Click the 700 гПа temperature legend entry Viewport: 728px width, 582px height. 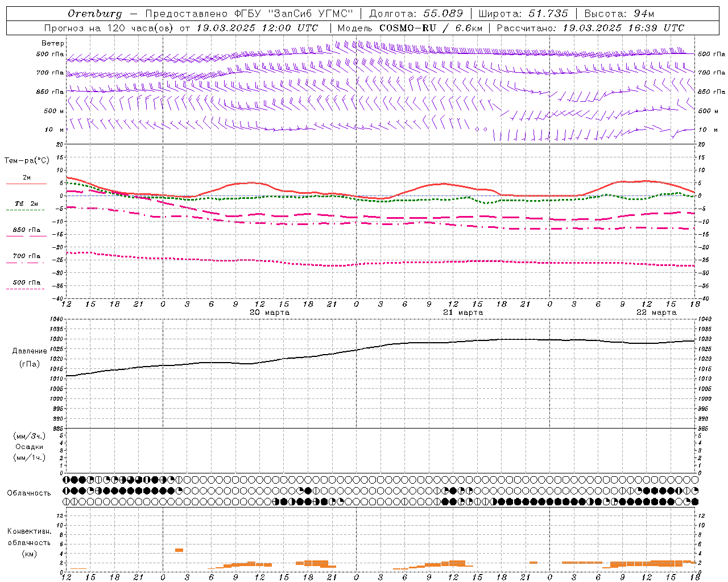(27, 256)
